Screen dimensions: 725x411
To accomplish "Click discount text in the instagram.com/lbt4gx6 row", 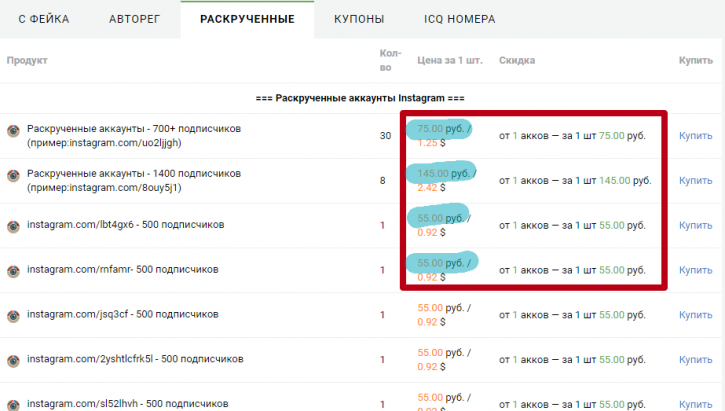I will pos(572,225).
